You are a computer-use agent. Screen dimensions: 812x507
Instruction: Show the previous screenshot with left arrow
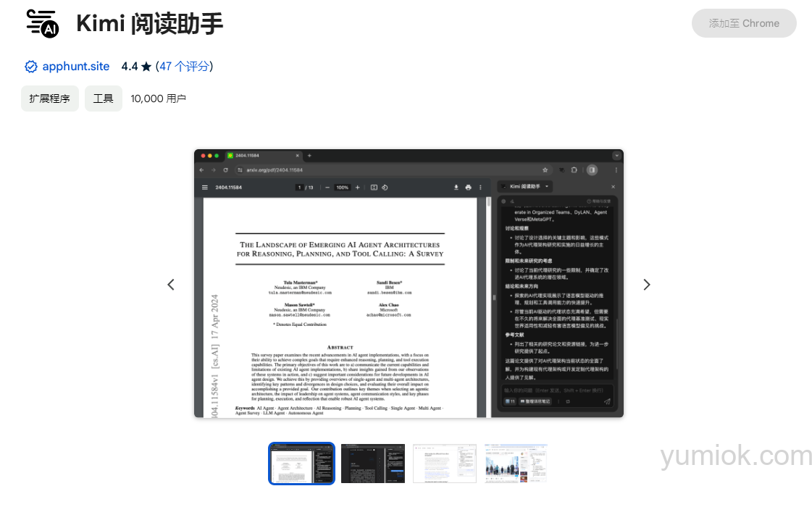coord(171,285)
